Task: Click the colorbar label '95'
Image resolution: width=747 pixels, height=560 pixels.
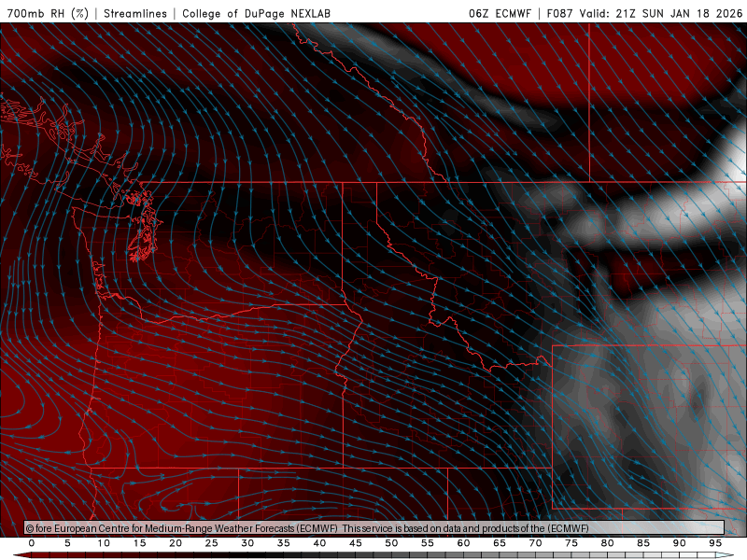Action: [x=715, y=543]
